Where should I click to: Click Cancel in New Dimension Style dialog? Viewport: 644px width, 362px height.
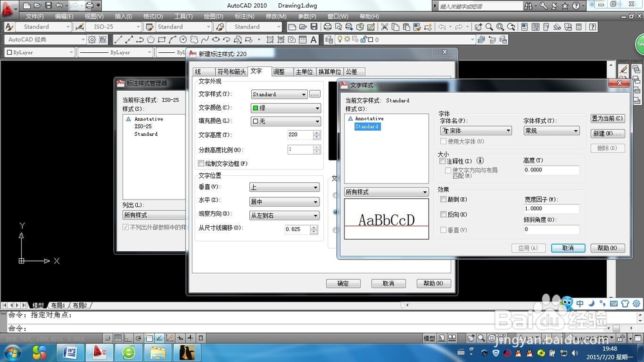point(388,283)
